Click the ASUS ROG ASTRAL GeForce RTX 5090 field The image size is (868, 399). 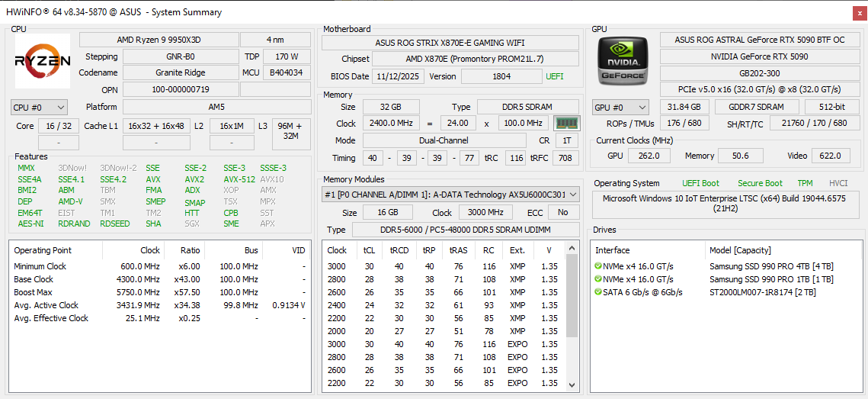760,40
